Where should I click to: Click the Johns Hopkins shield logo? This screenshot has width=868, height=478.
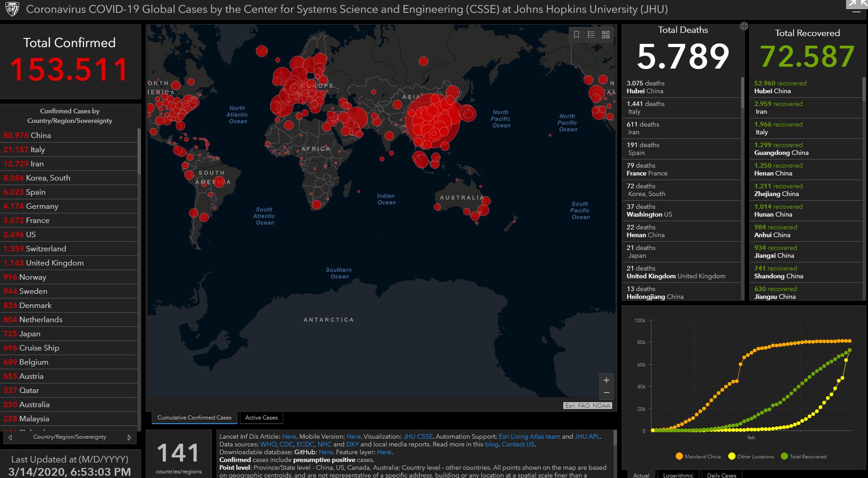pyautogui.click(x=11, y=9)
